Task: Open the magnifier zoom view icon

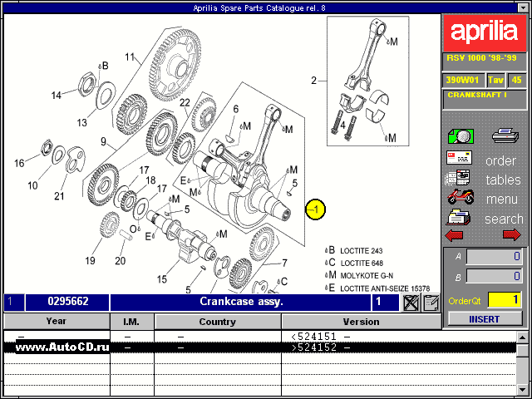Action: point(461,136)
